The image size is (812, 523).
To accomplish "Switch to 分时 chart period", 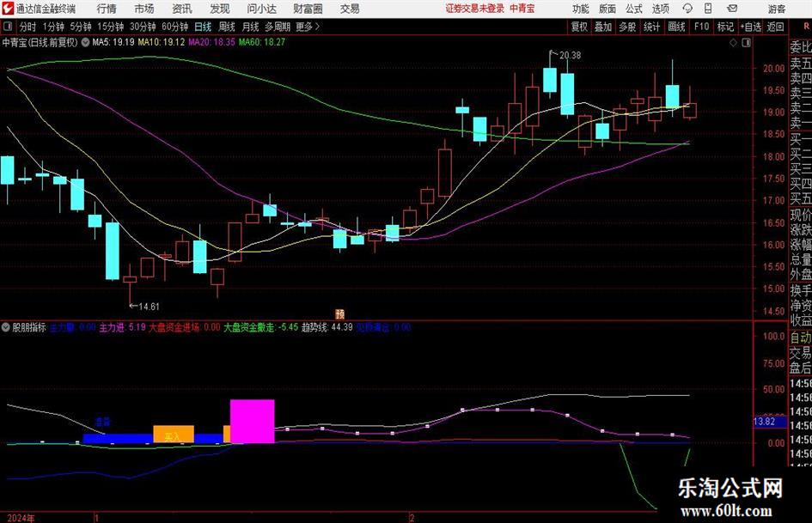I will [28, 27].
